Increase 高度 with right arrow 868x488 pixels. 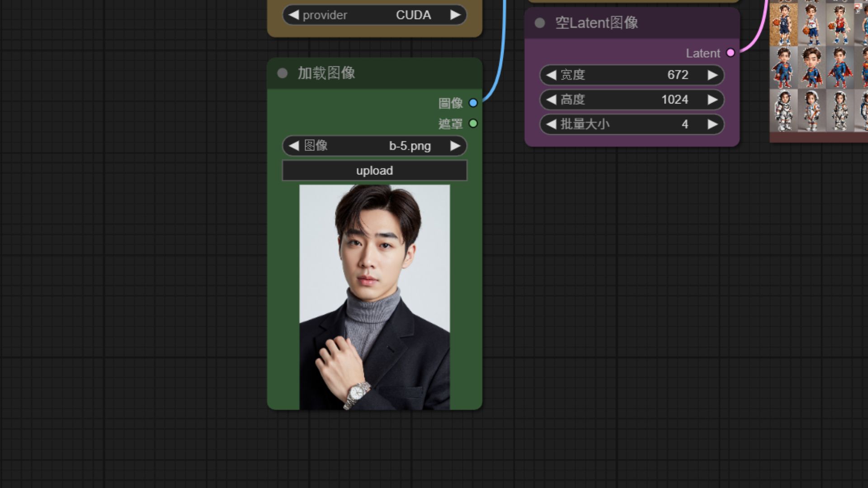[712, 99]
